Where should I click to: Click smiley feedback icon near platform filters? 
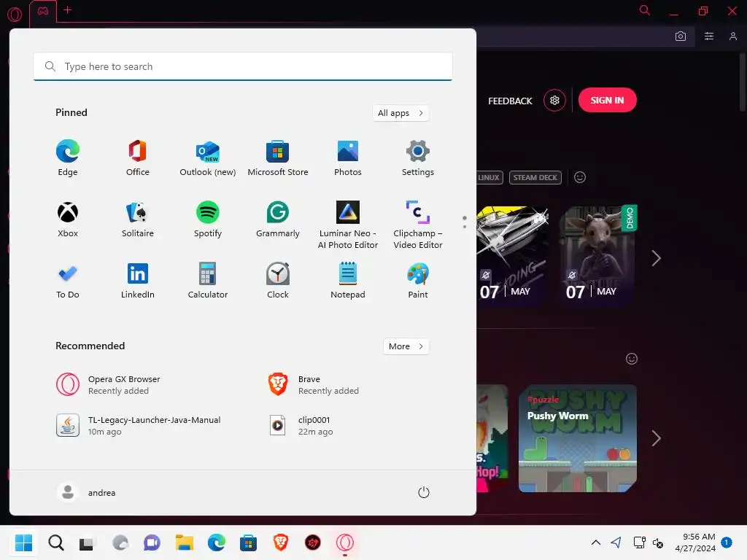click(x=580, y=177)
